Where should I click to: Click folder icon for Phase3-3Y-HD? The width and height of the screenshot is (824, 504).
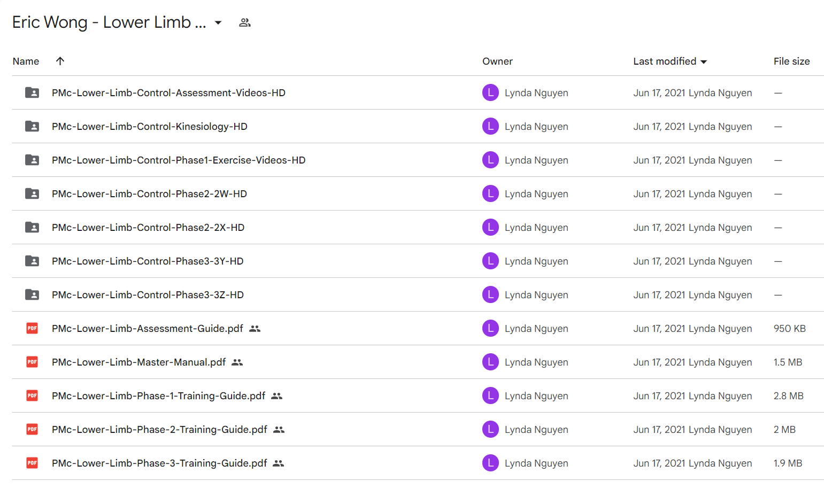(x=32, y=261)
